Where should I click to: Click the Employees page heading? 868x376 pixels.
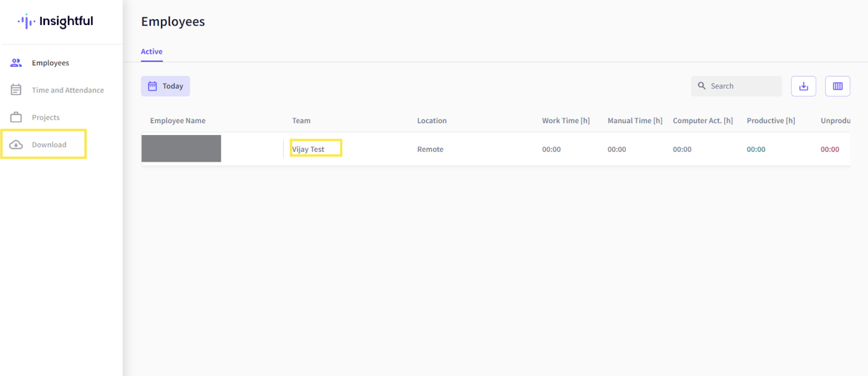(173, 21)
